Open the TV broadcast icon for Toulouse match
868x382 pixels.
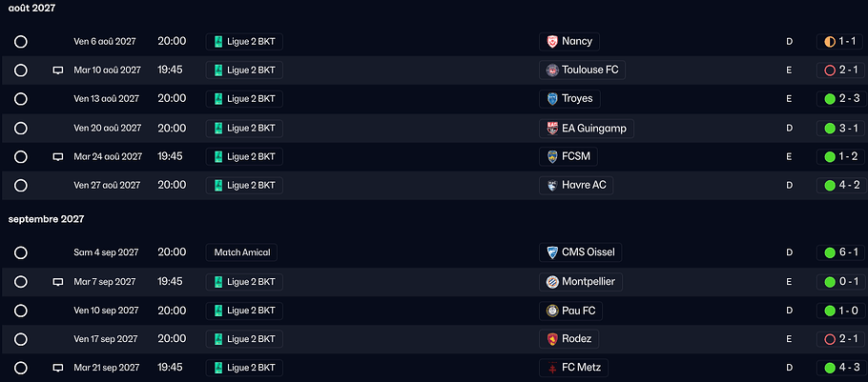coord(57,70)
